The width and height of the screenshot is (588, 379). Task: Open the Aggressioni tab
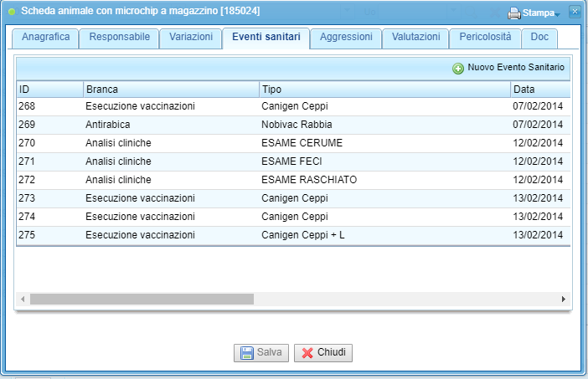[x=346, y=38]
